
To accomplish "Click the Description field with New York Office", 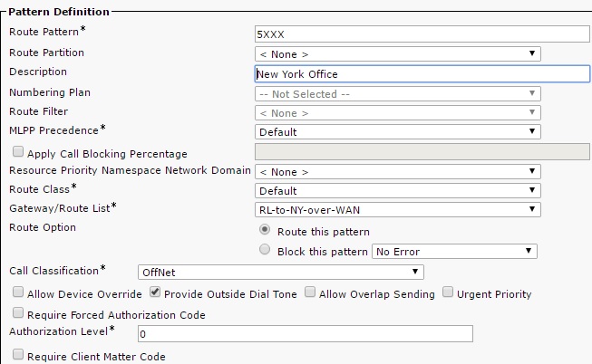I will [422, 74].
